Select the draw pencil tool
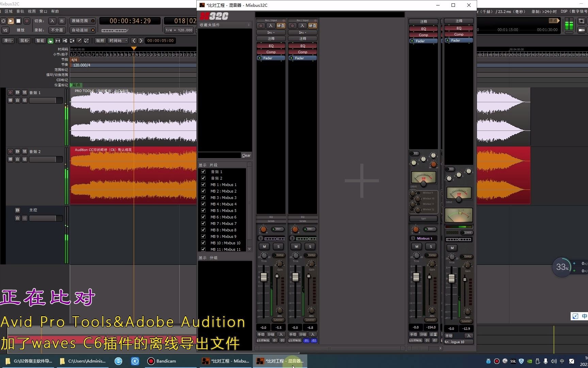The height and width of the screenshot is (368, 588). [79, 41]
